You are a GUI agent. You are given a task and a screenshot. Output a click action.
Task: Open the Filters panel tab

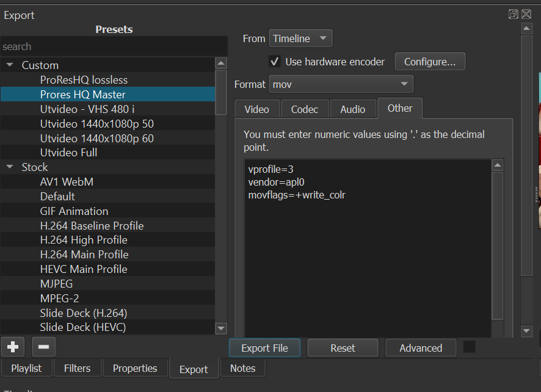(x=77, y=368)
